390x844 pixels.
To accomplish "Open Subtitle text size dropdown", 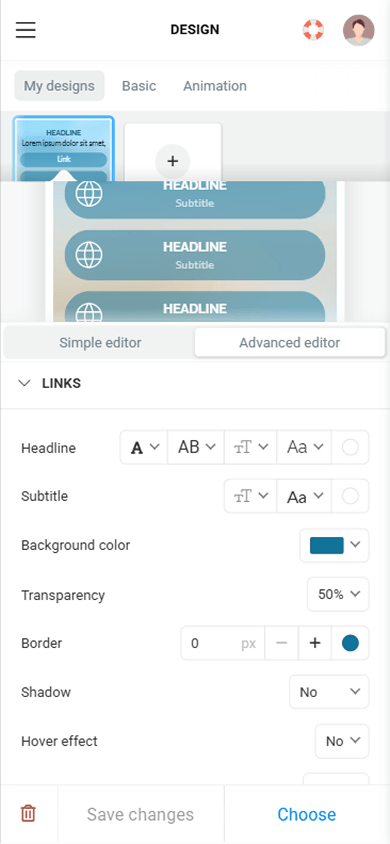I will (x=251, y=496).
